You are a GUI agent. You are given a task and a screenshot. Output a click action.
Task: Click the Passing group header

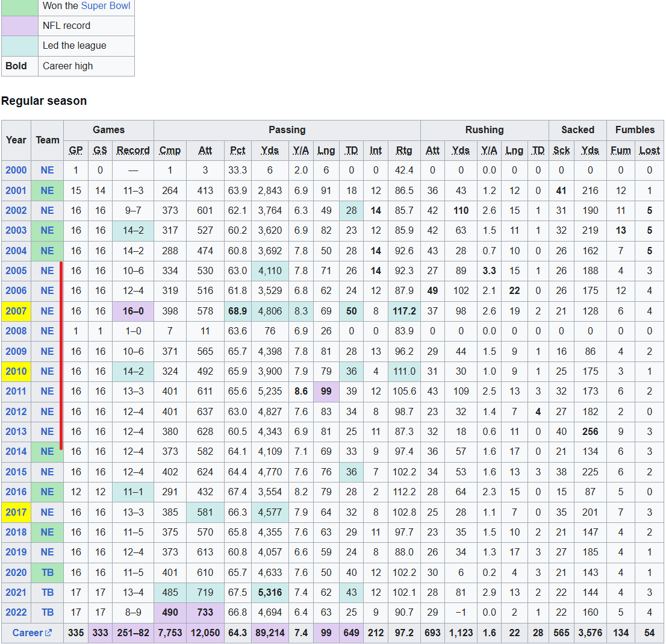click(287, 130)
